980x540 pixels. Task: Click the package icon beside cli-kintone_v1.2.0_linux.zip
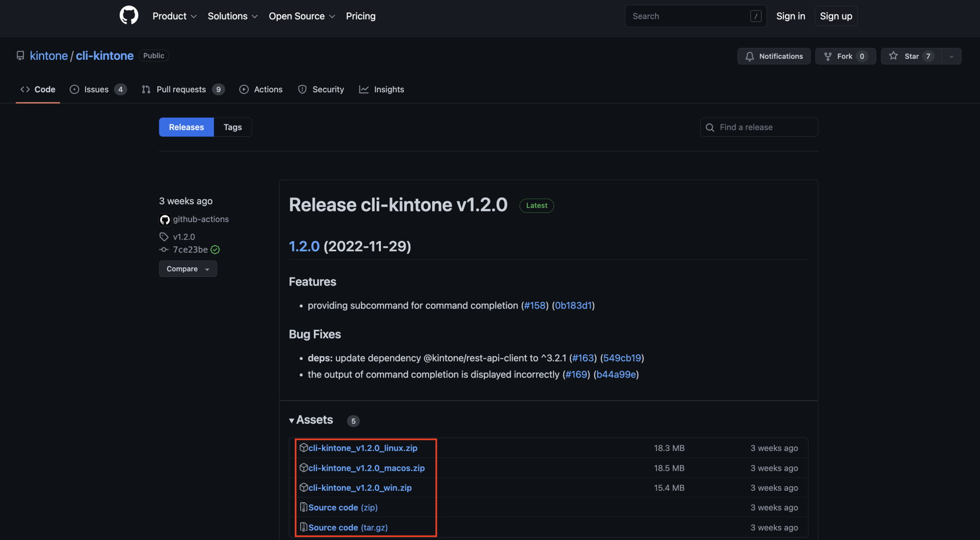point(304,448)
